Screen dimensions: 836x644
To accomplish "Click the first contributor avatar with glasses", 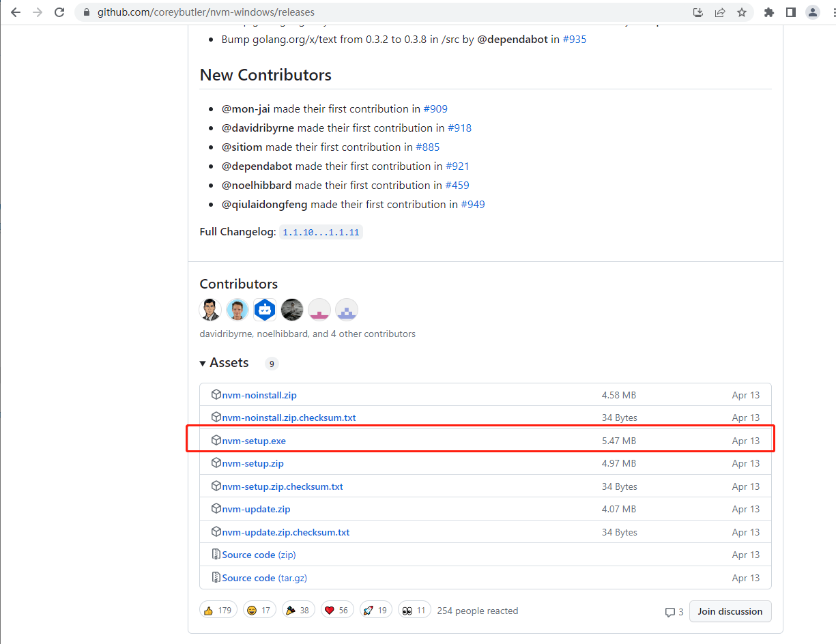I will click(210, 310).
